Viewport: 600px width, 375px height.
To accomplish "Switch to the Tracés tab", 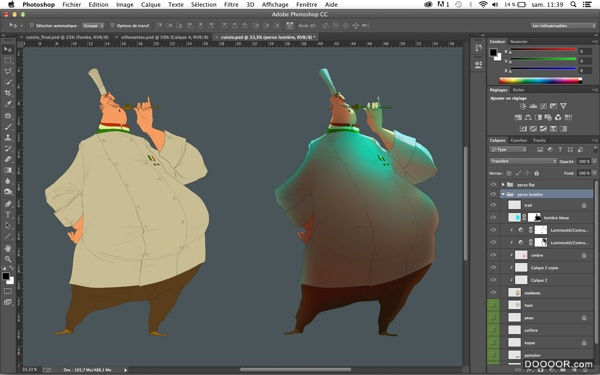I will pos(539,140).
